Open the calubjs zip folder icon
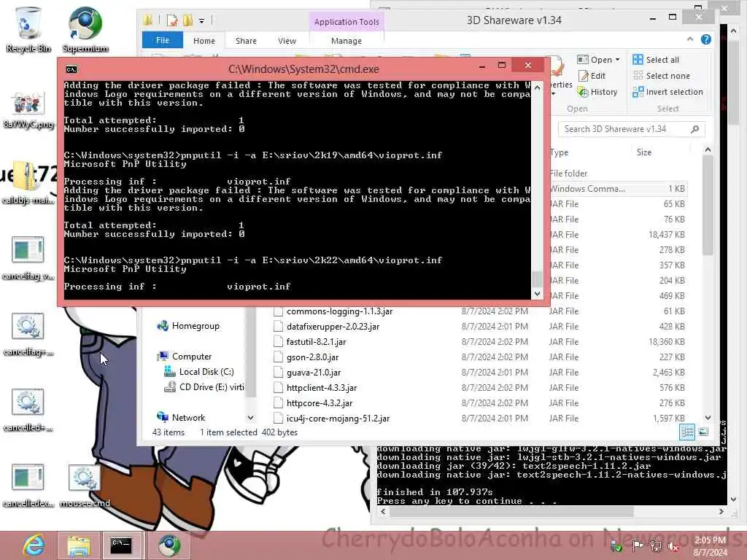The width and height of the screenshot is (747, 560). [x=28, y=182]
